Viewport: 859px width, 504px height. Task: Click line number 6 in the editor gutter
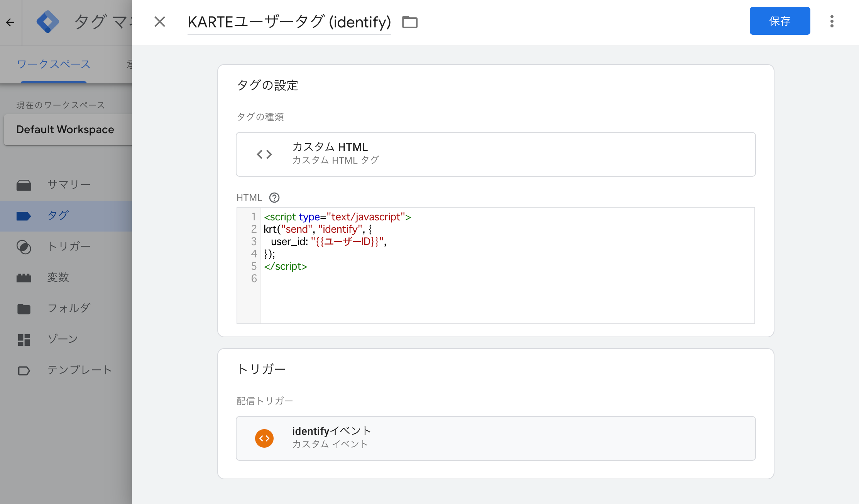pyautogui.click(x=254, y=279)
